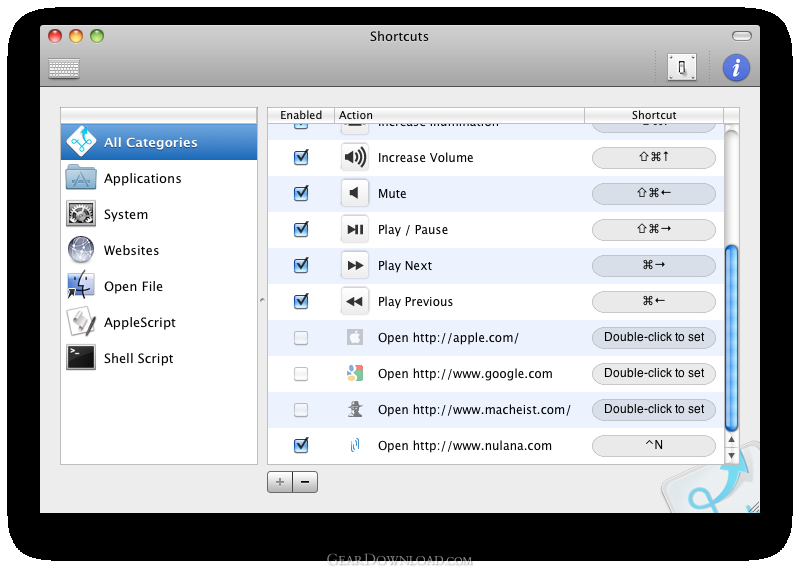The image size is (800, 568).
Task: Open the info button in toolbar
Action: point(736,67)
